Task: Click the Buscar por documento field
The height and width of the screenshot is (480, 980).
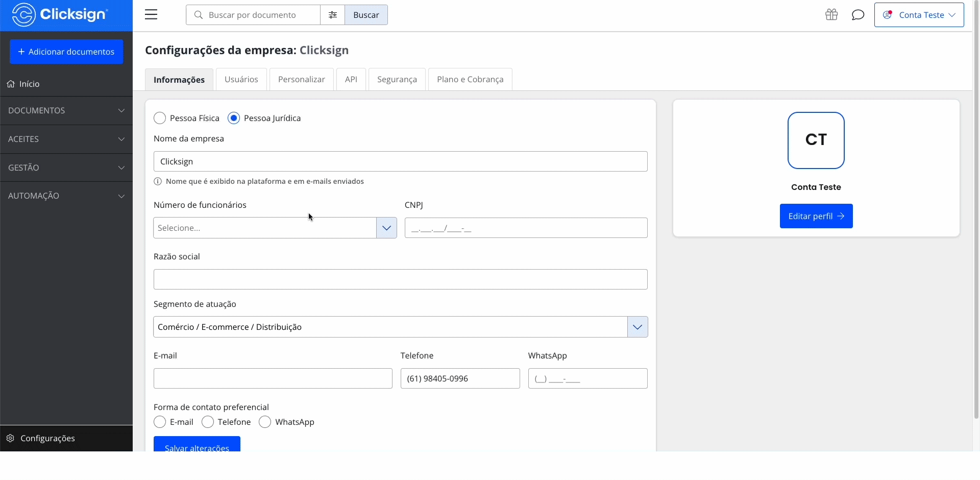Action: click(x=253, y=15)
